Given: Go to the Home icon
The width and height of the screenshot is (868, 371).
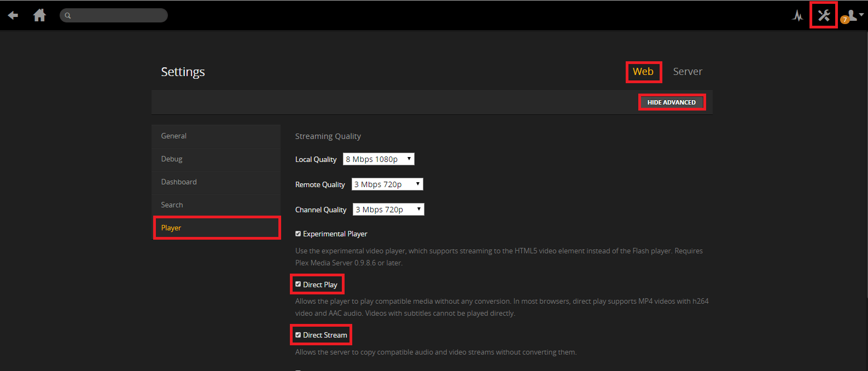Looking at the screenshot, I should pyautogui.click(x=39, y=15).
